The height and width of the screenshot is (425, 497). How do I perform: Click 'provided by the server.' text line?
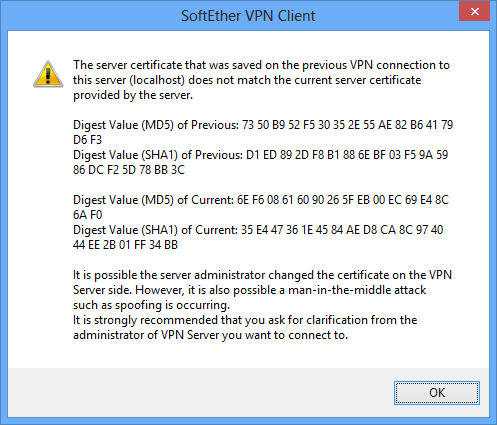click(133, 95)
